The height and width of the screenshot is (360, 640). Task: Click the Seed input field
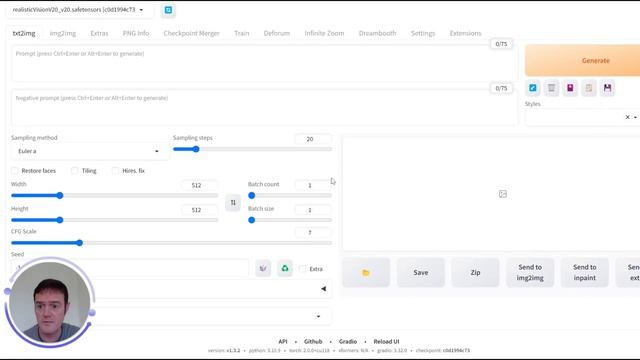tap(130, 268)
